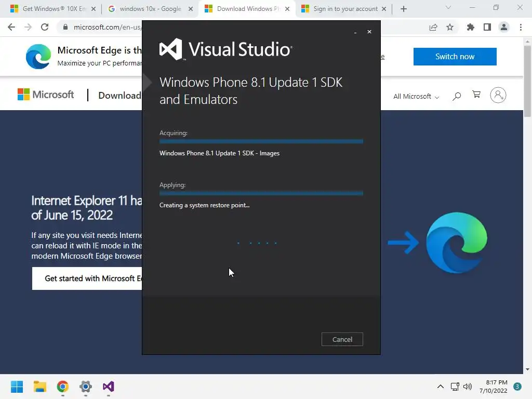Expand the 'All Microsoft' dropdown
This screenshot has height=399, width=532.
click(416, 96)
